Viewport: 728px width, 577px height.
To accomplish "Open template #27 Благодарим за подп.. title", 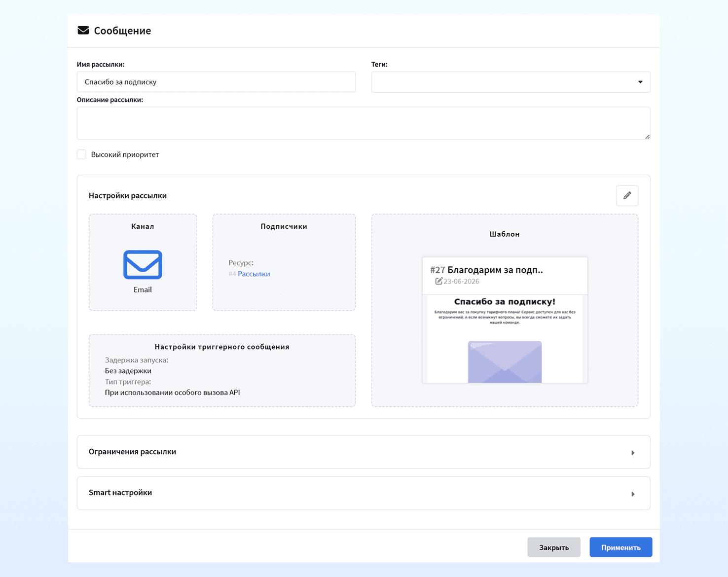I will coord(486,270).
